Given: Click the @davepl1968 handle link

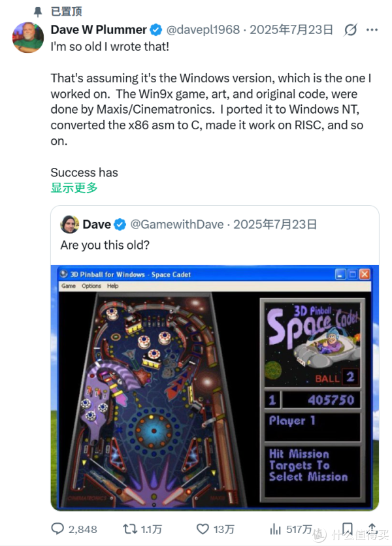Looking at the screenshot, I should pos(203,30).
